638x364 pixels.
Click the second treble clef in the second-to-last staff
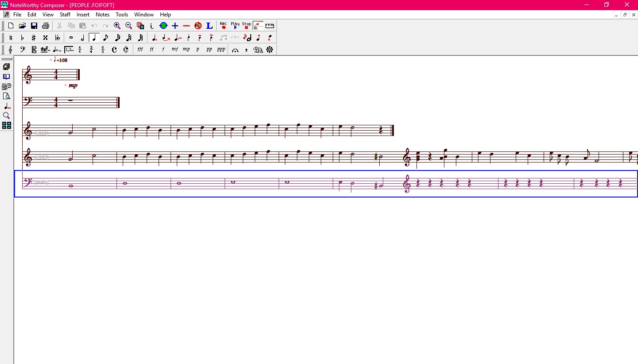pyautogui.click(x=408, y=157)
